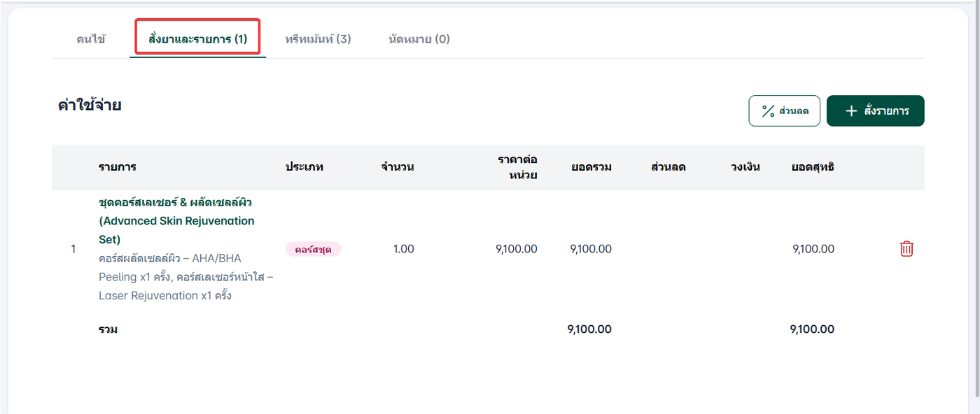Click the รายการ column header
Screen dimensions: 980x414
(117, 167)
